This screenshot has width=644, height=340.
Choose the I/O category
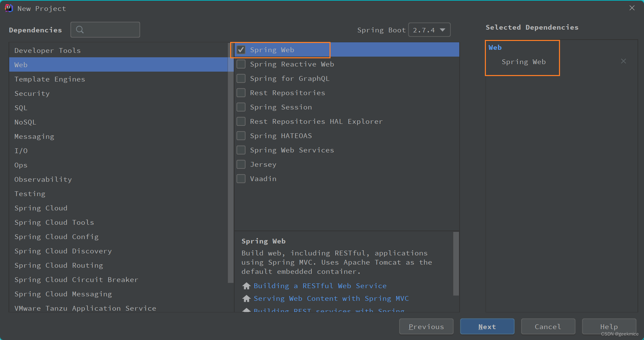click(x=118, y=151)
